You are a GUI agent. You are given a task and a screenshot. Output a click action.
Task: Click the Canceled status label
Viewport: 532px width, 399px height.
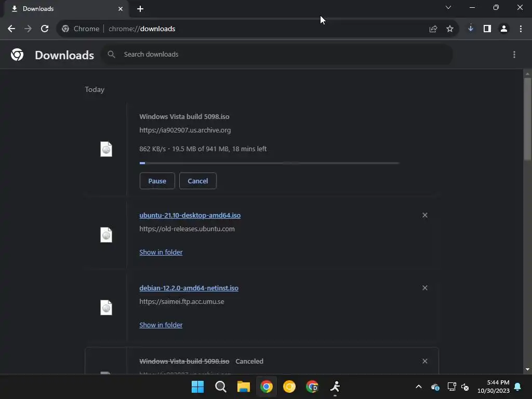(x=249, y=362)
